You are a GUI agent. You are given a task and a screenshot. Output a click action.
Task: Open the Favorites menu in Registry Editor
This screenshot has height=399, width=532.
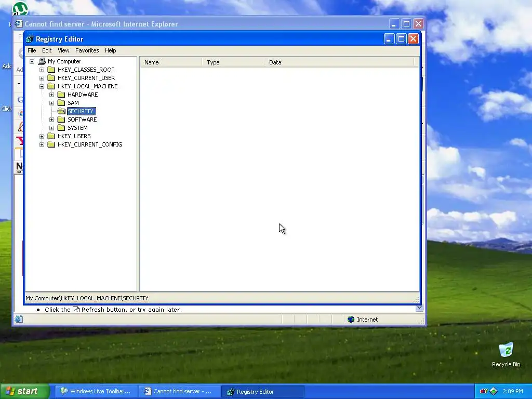pos(87,50)
